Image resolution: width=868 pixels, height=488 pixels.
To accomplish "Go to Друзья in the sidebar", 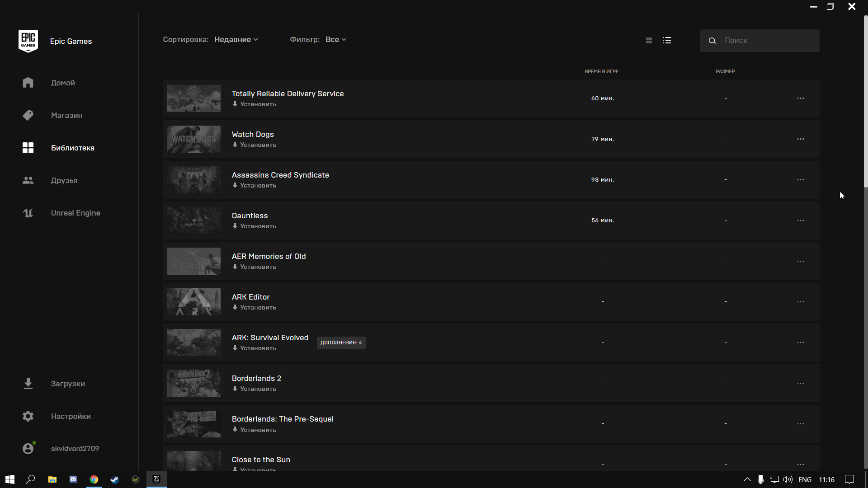I will pyautogui.click(x=64, y=181).
